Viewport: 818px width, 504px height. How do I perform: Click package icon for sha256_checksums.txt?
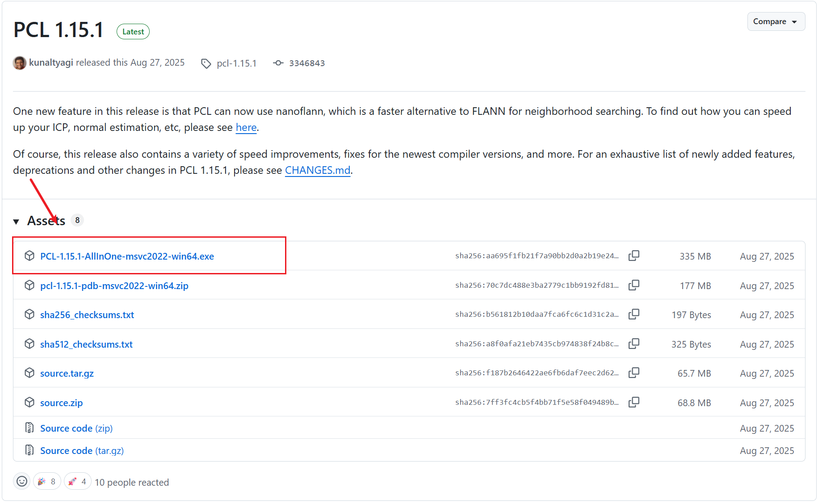tap(29, 314)
